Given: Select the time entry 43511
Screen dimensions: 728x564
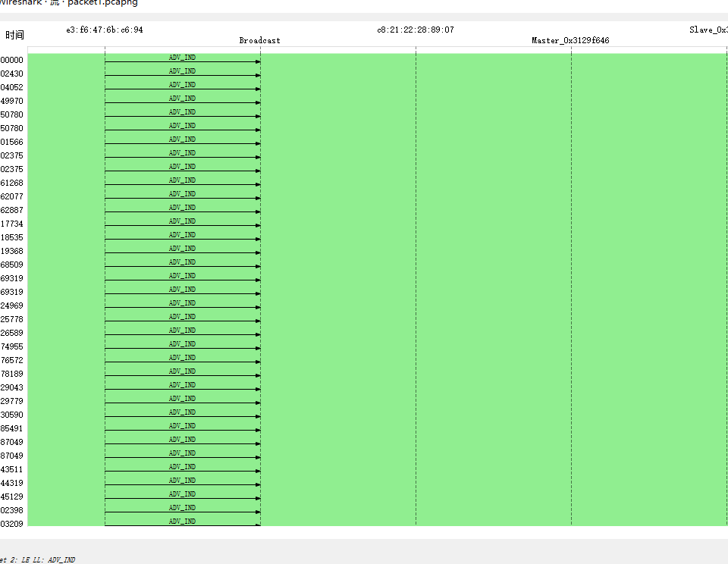Looking at the screenshot, I should (11, 469).
